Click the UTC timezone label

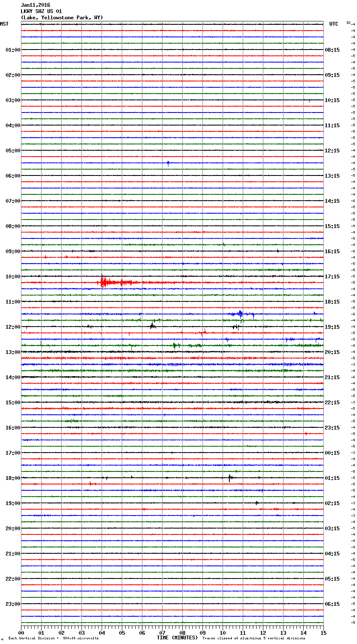pos(333,24)
